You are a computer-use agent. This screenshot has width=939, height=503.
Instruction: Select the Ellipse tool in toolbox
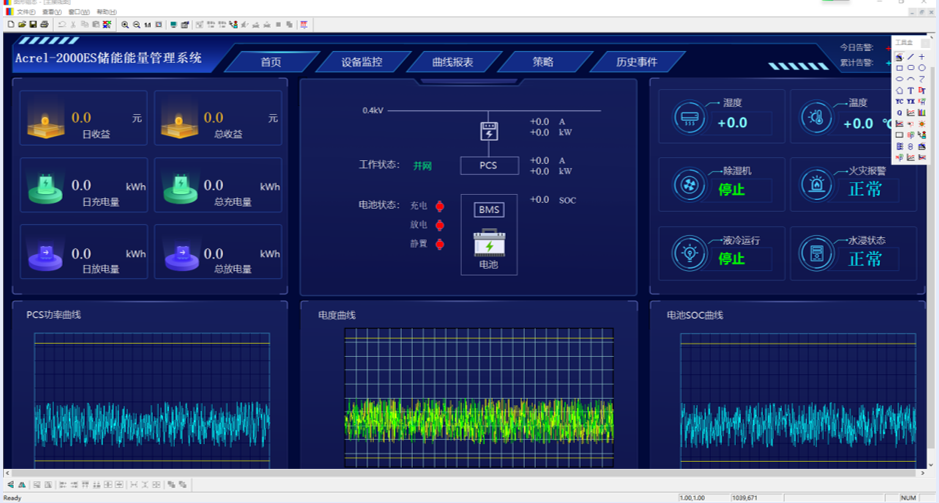(x=899, y=79)
